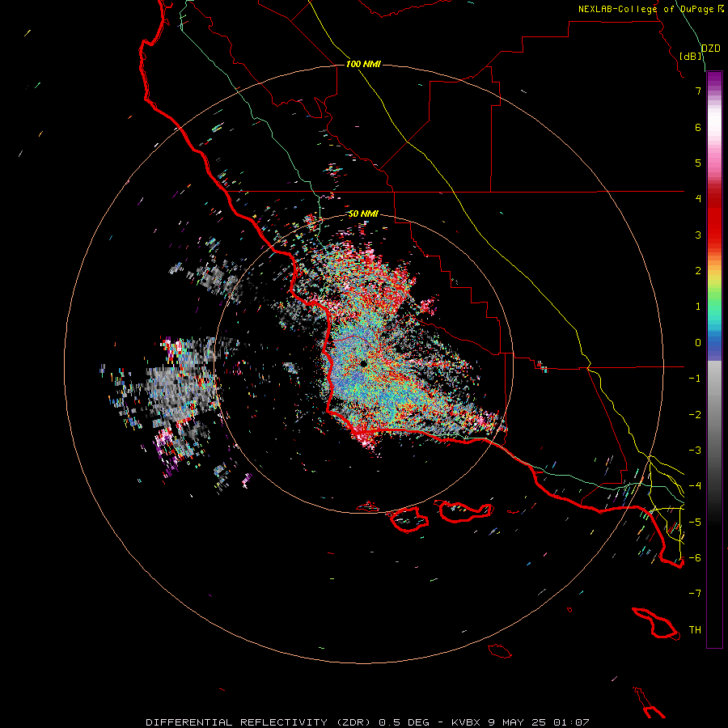This screenshot has width=728, height=728.
Task: Click the "7" value on the color scale
Action: click(698, 91)
